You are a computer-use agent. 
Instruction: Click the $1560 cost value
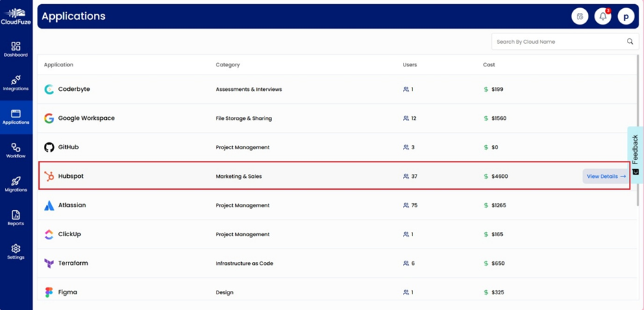click(x=499, y=118)
